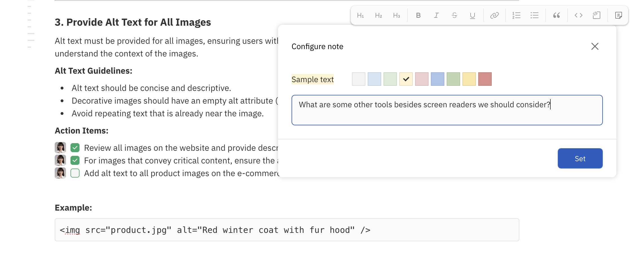Apply strikethrough to text
Image resolution: width=644 pixels, height=258 pixels.
454,16
